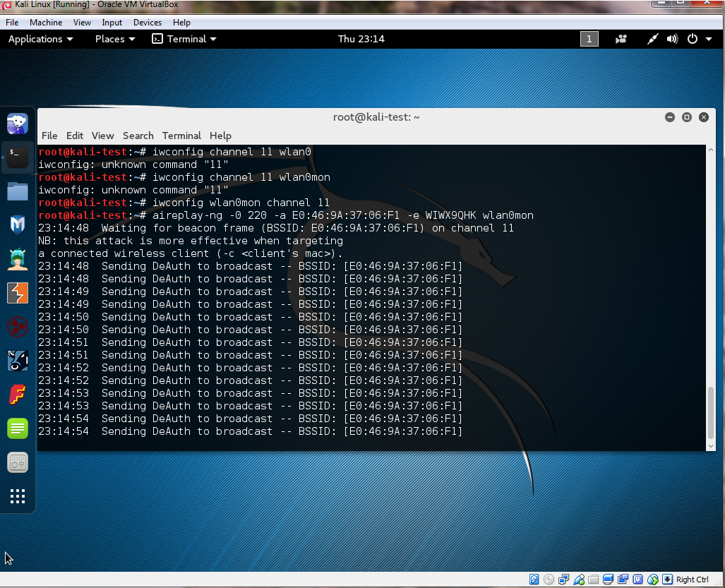Open the Terminal app menu in top bar

pyautogui.click(x=184, y=39)
